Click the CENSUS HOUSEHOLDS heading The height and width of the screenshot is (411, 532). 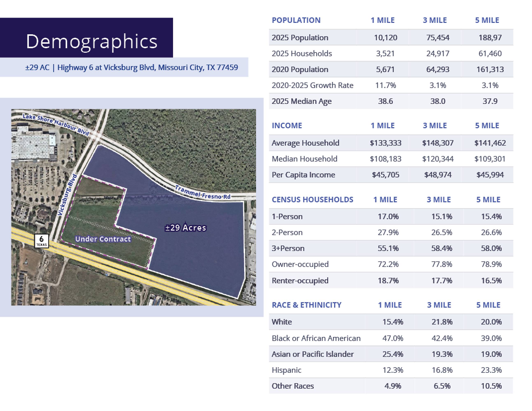[x=312, y=199]
